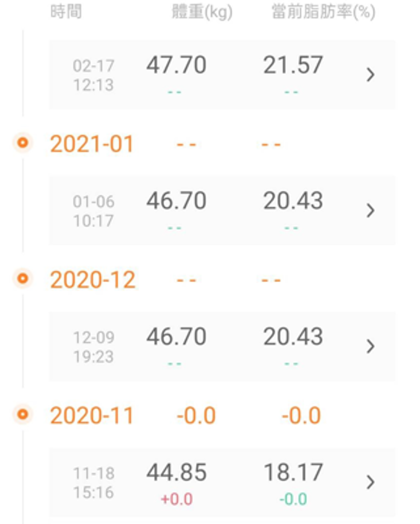This screenshot has width=420, height=524.
Task: Open the 11-18 record chevron arrow
Action: [370, 482]
